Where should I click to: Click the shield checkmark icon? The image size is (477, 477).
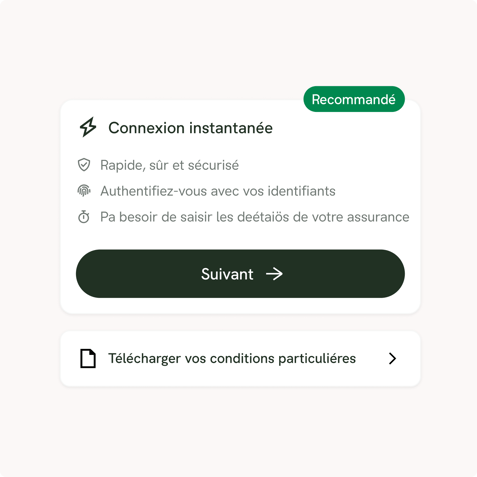(x=84, y=165)
